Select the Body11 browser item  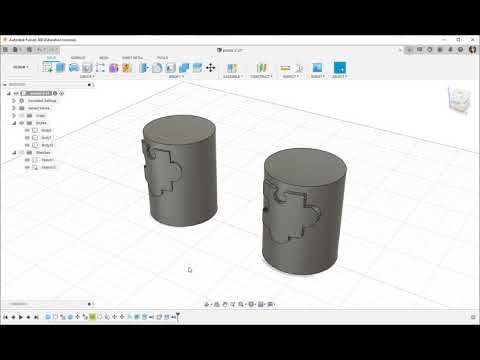[x=47, y=145]
